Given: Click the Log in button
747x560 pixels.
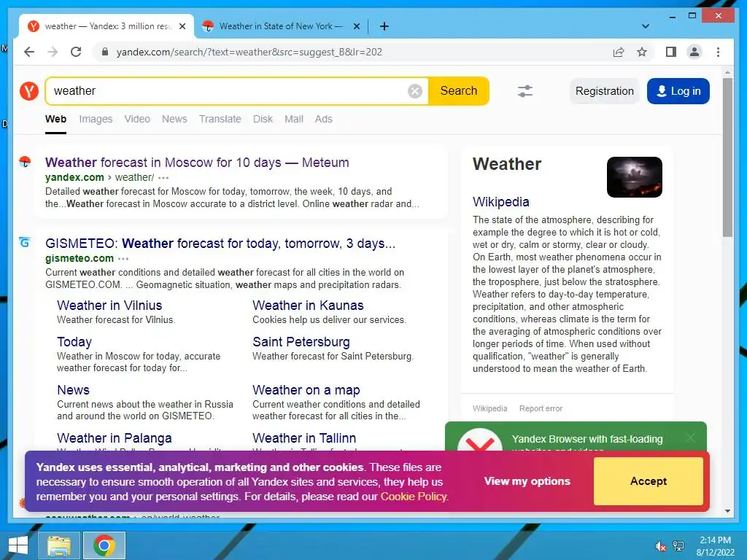Looking at the screenshot, I should [678, 91].
